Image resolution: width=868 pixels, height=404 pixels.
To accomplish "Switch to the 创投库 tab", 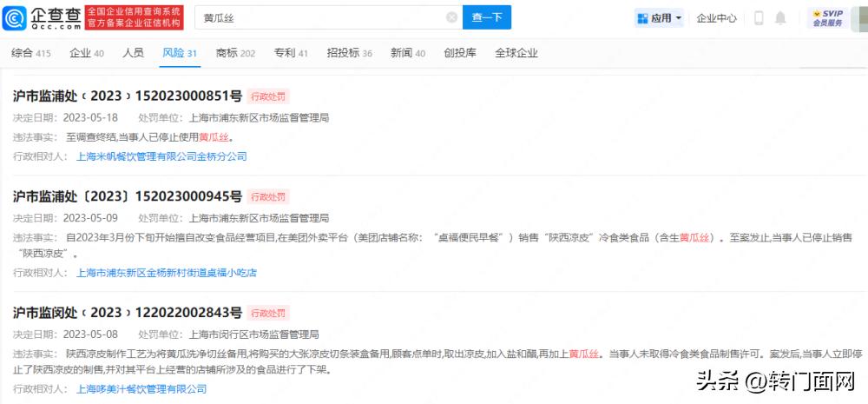I will [460, 53].
